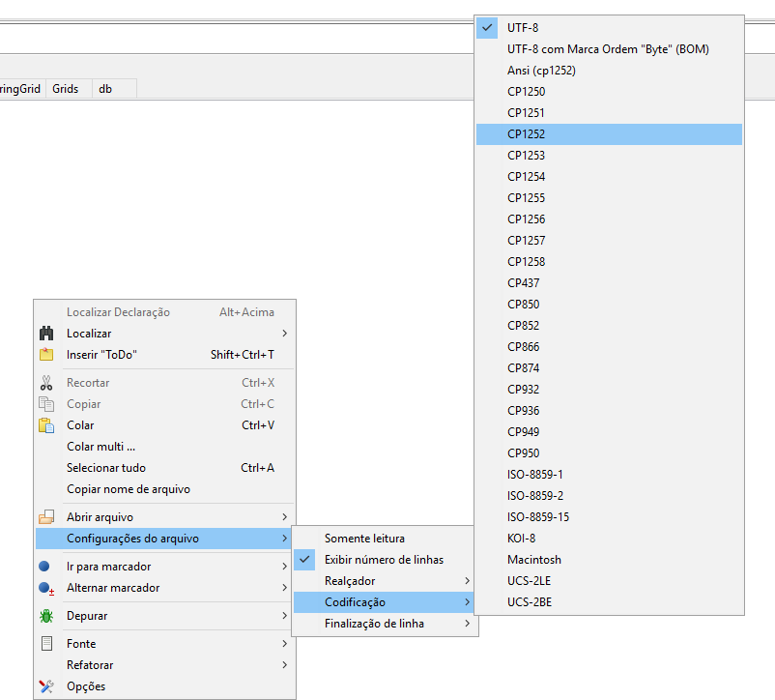Viewport: 775px width, 700px height.
Task: Click the open folder icon for Abrir arquivo
Action: [46, 517]
